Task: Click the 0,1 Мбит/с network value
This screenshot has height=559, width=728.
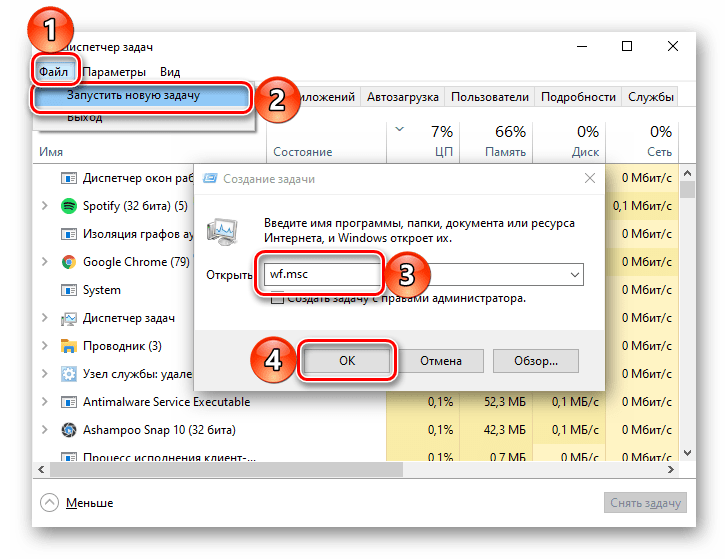Action: [x=642, y=206]
